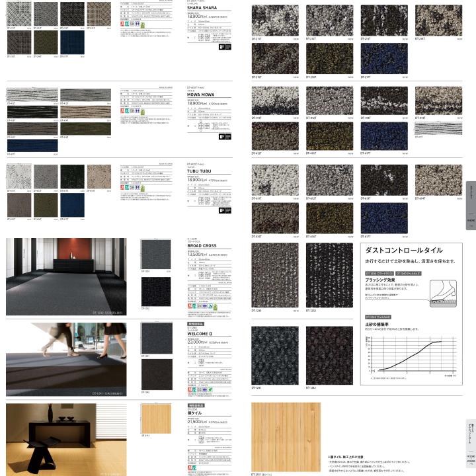Open the DT-1241 close-up texture image
476x476 pixels.
tap(275, 356)
